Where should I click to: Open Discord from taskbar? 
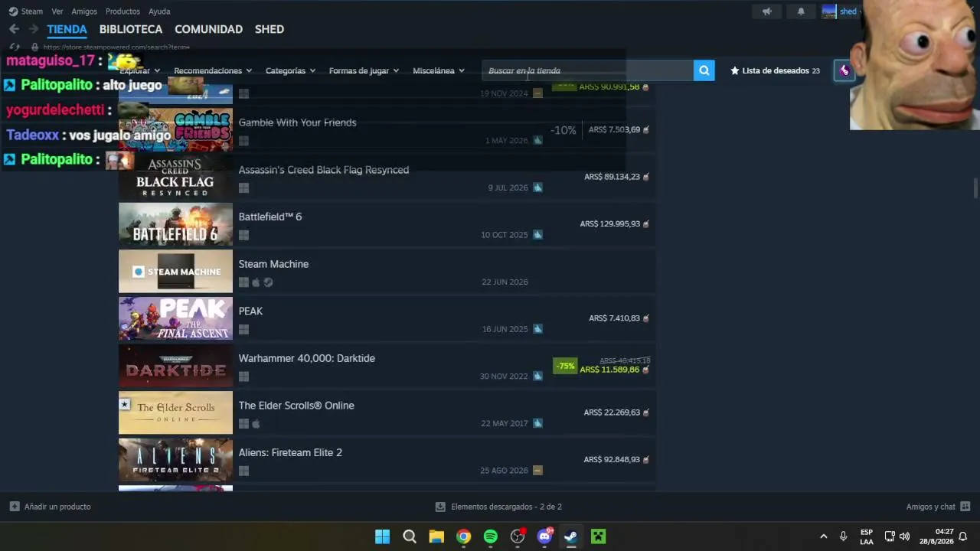point(544,536)
